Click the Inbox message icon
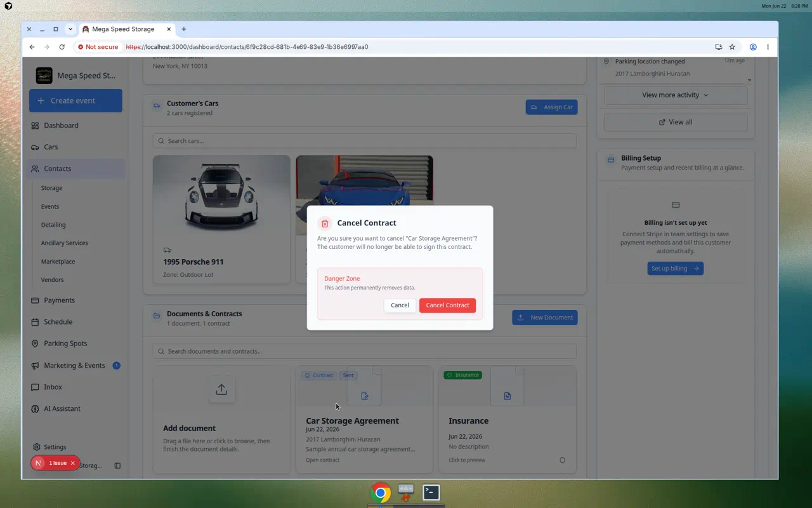This screenshot has width=812, height=508. coord(35,387)
